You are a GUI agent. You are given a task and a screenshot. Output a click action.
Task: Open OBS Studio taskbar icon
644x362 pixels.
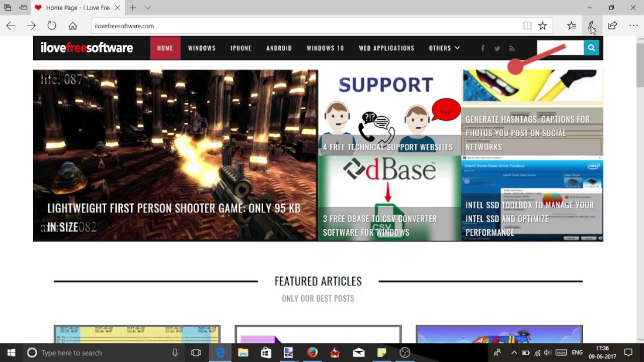pos(405,352)
